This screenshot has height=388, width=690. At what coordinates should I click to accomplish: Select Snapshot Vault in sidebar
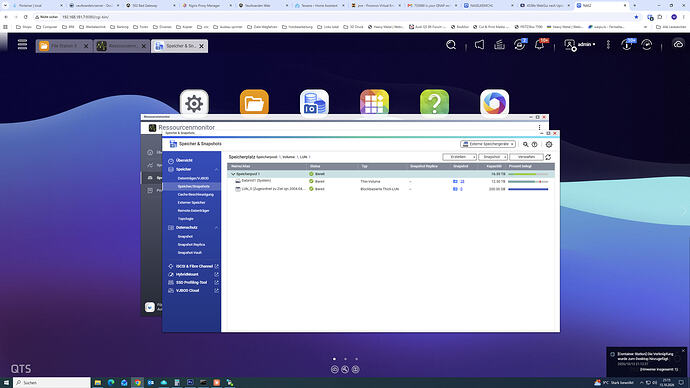click(x=190, y=253)
